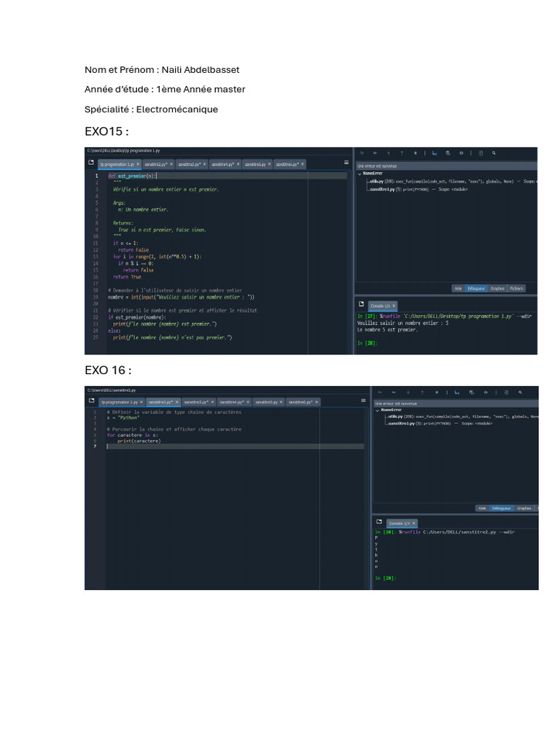Click sanstitre1.py frame row in EXO15 debugger

point(419,189)
